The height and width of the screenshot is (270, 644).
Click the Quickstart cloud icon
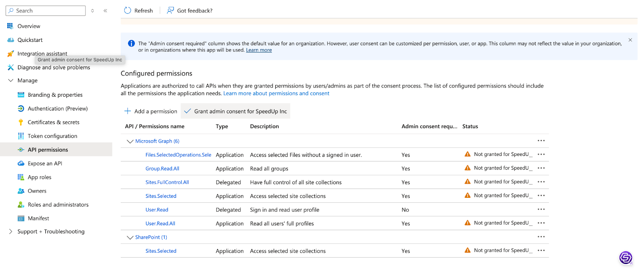[10, 40]
